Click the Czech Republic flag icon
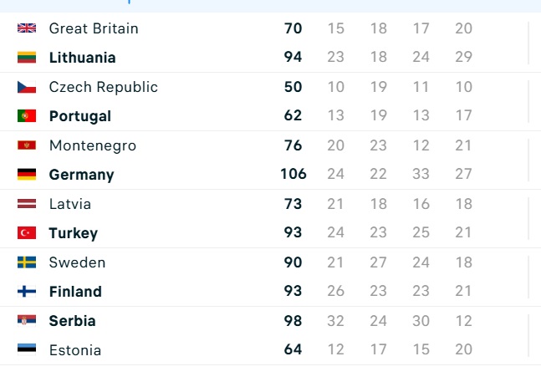This screenshot has height=392, width=541. 27,87
